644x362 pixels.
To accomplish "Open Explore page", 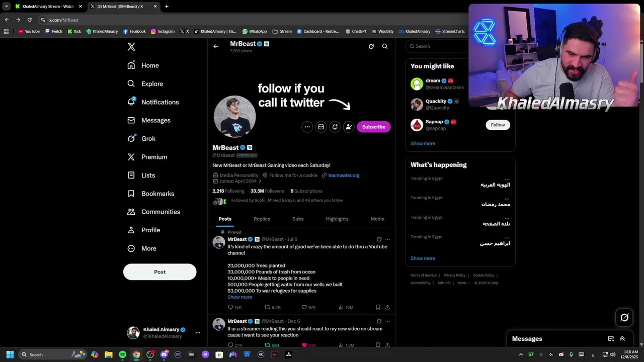I will tap(145, 84).
